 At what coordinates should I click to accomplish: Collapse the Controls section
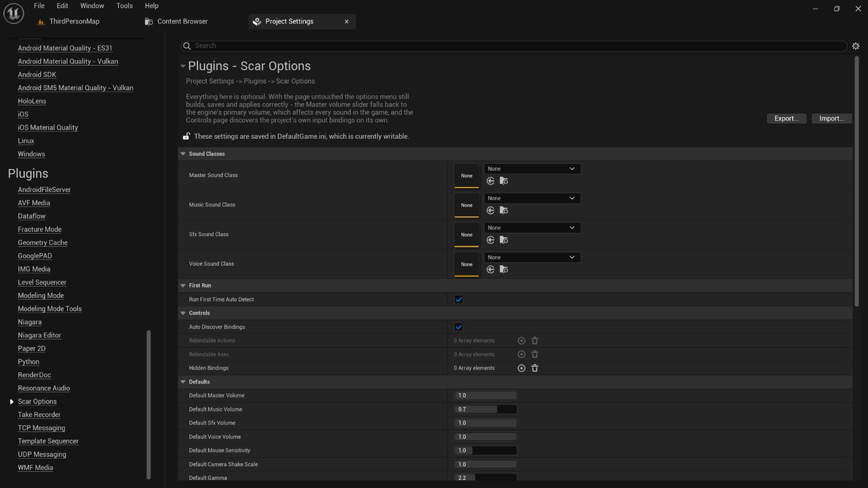point(183,313)
